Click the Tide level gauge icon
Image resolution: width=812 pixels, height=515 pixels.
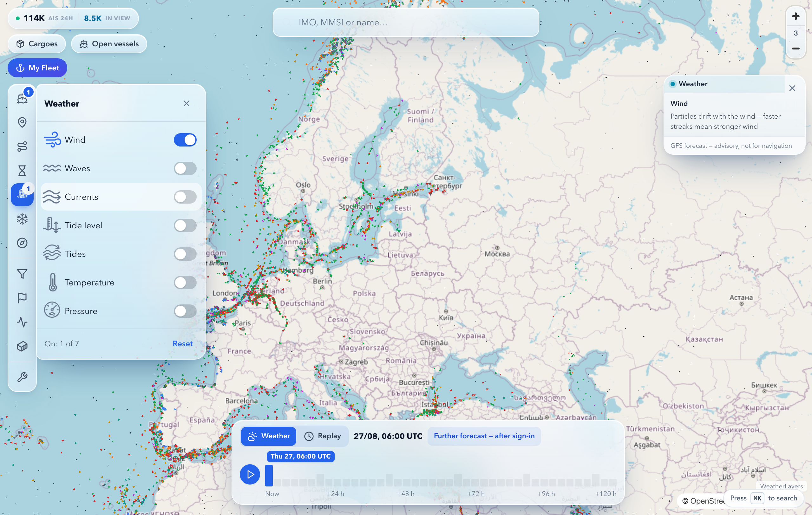coord(52,225)
